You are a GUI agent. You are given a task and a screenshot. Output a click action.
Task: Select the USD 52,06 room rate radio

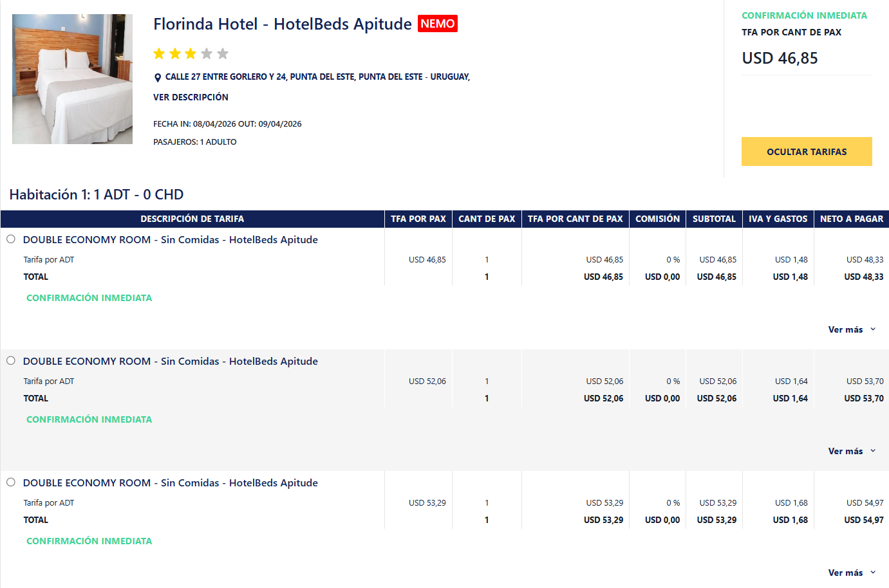11,361
